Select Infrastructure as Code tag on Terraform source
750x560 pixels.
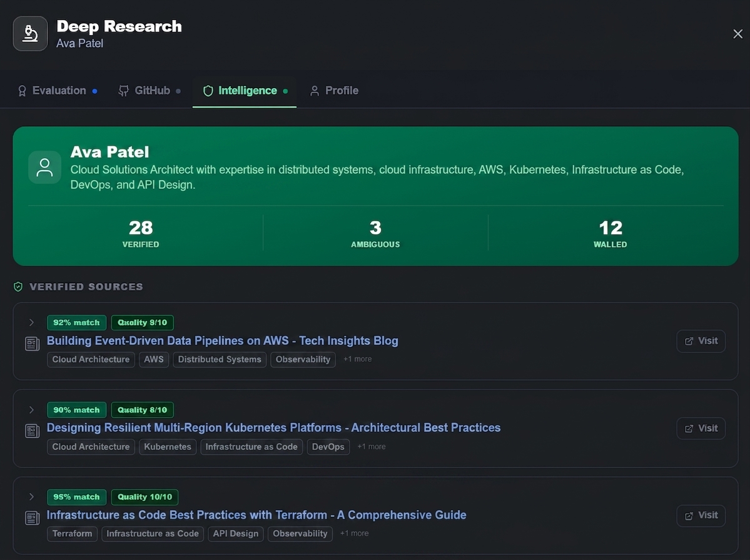tap(153, 534)
